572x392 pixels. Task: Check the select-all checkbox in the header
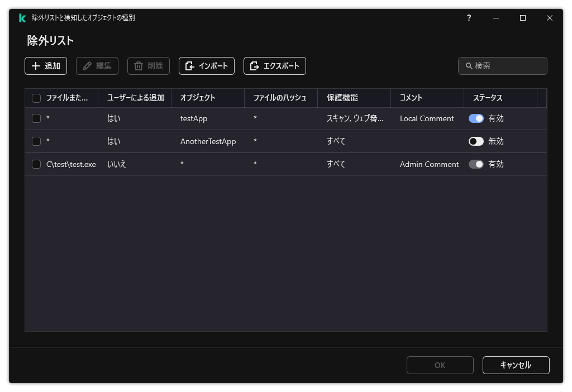[36, 98]
